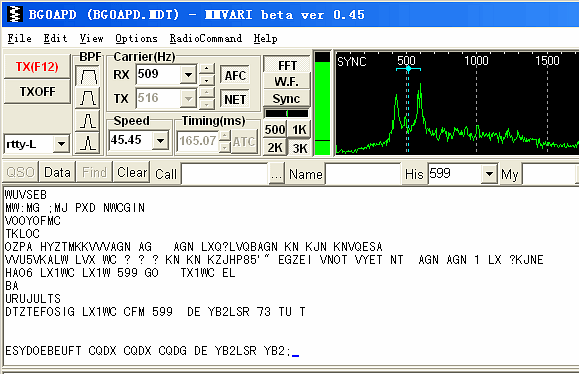Increase Timing value with up stepper
Image resolution: width=579 pixels, height=374 pixels.
(225, 136)
